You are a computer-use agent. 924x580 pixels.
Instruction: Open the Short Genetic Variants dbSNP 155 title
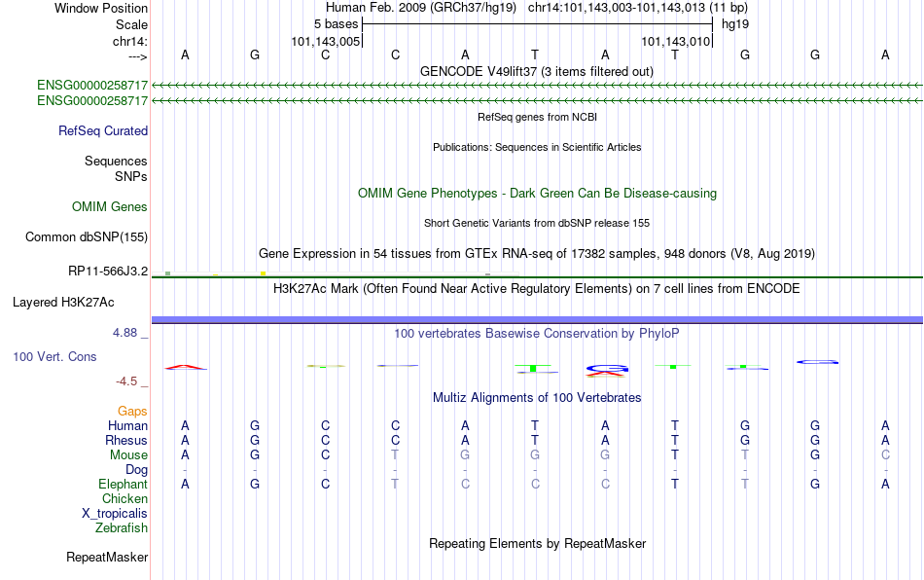pos(537,223)
